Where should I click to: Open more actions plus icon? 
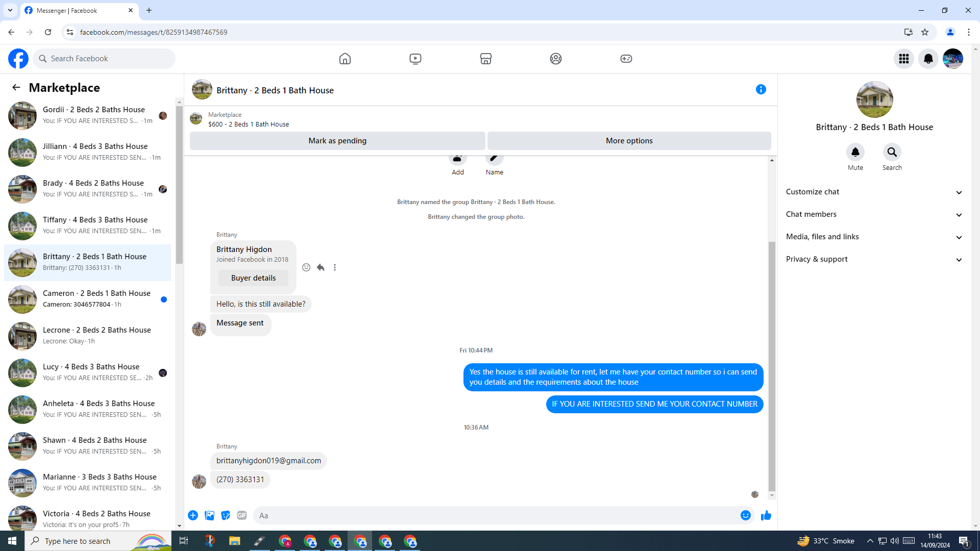(x=193, y=516)
